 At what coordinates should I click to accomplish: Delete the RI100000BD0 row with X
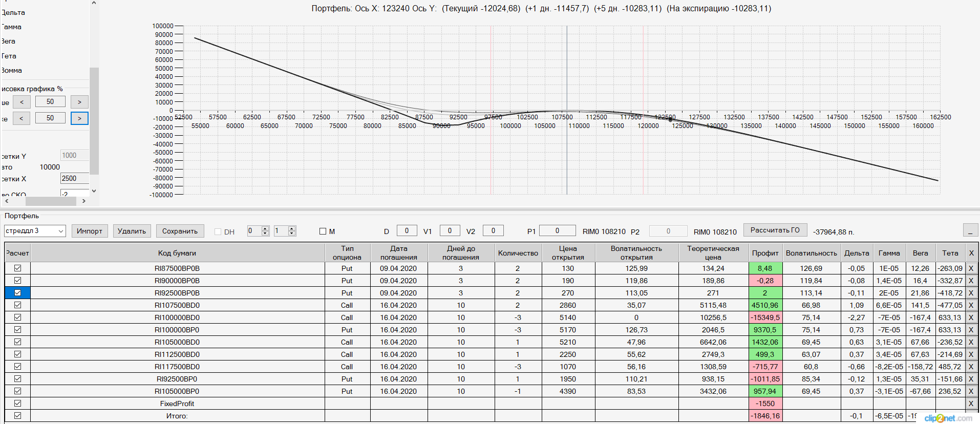tap(971, 317)
